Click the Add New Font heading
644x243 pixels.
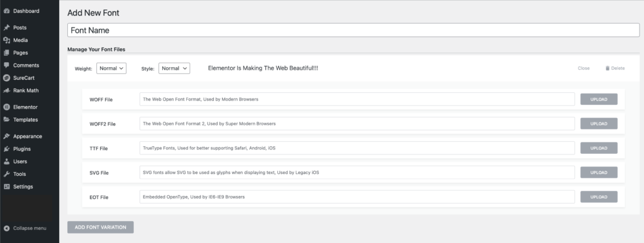pyautogui.click(x=93, y=13)
